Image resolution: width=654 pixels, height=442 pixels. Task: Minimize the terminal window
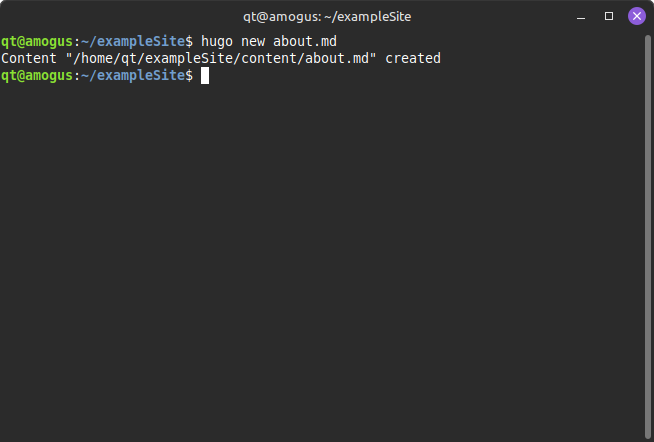(581, 16)
